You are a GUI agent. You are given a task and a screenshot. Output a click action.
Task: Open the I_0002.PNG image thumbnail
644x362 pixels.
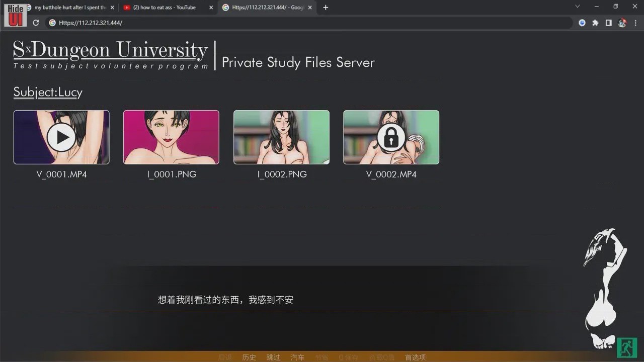[x=281, y=137]
